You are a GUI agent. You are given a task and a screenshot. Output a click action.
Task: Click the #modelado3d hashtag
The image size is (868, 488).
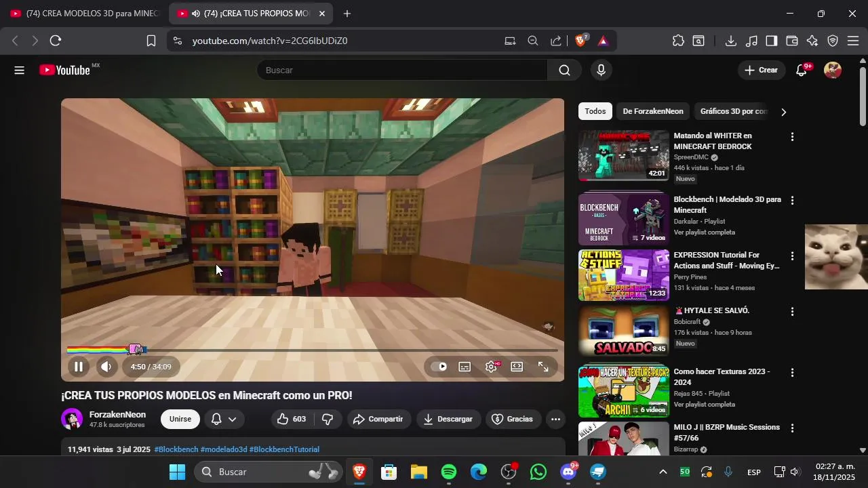coord(224,449)
